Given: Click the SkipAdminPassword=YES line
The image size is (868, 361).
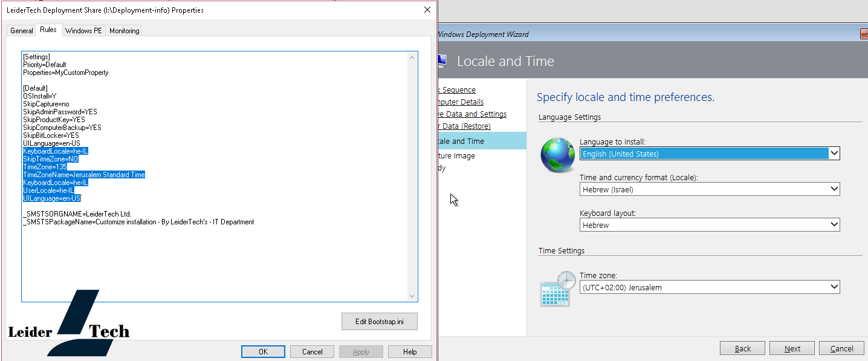Looking at the screenshot, I should [x=60, y=112].
